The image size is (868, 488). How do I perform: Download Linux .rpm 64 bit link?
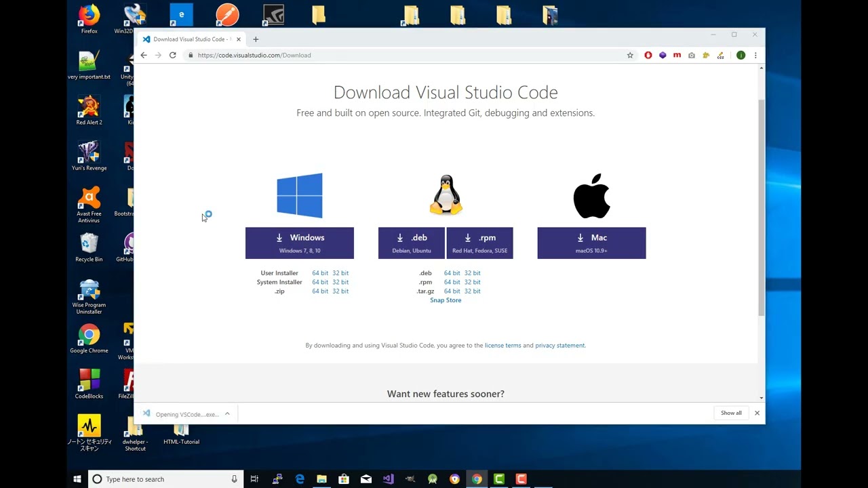point(452,282)
